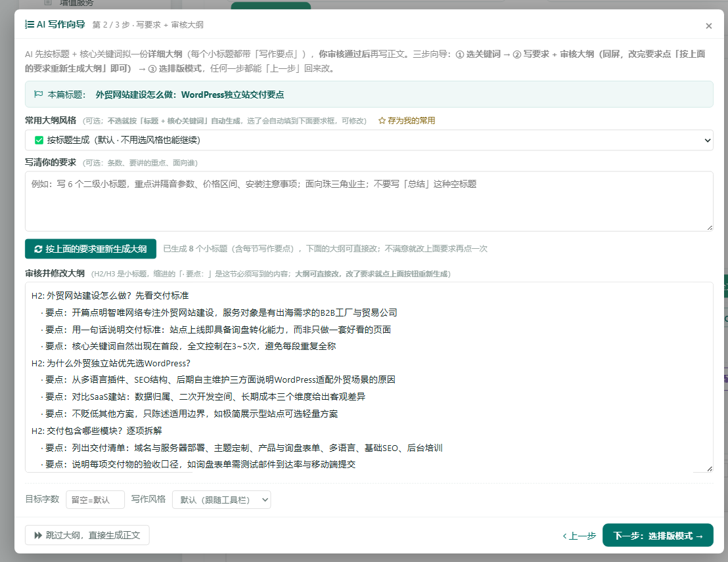The image size is (728, 562).
Task: Open the 写作风格 dropdown
Action: click(221, 500)
